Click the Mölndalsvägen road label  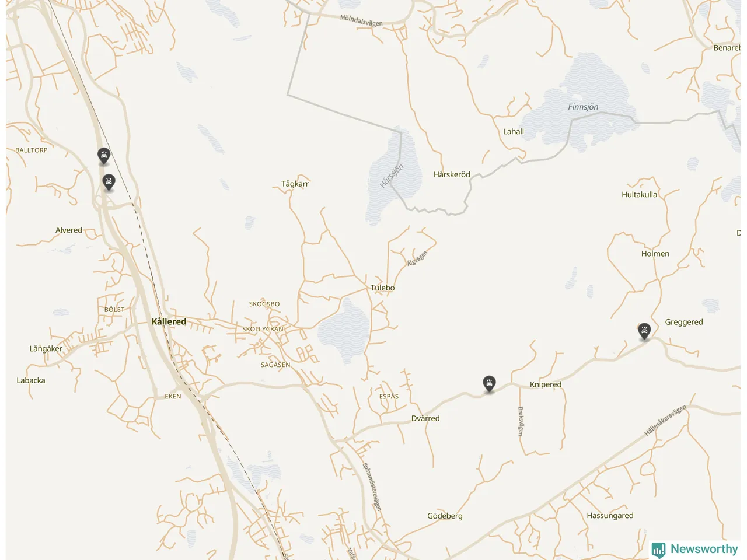tap(361, 21)
